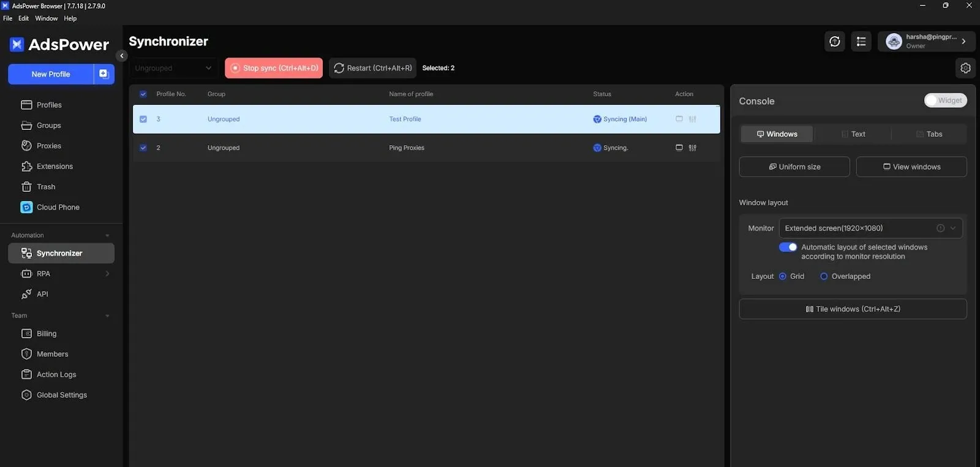Click the Status column header
This screenshot has width=980, height=467.
tap(602, 94)
